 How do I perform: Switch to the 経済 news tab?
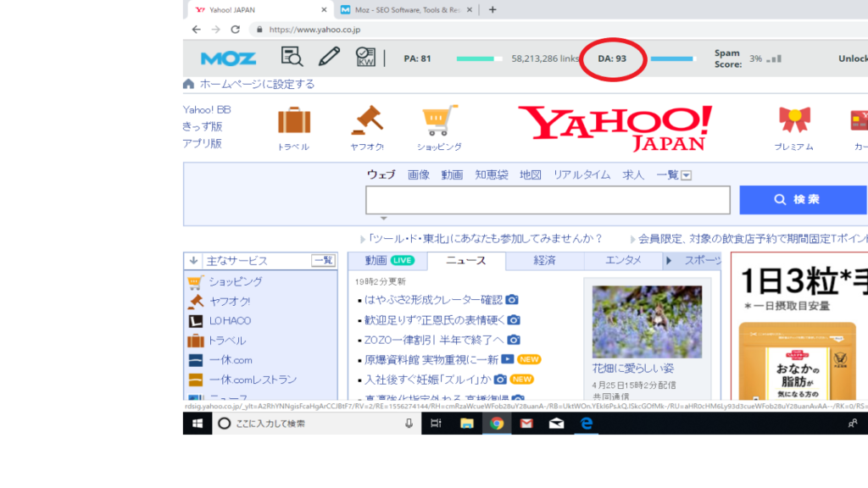pyautogui.click(x=545, y=261)
